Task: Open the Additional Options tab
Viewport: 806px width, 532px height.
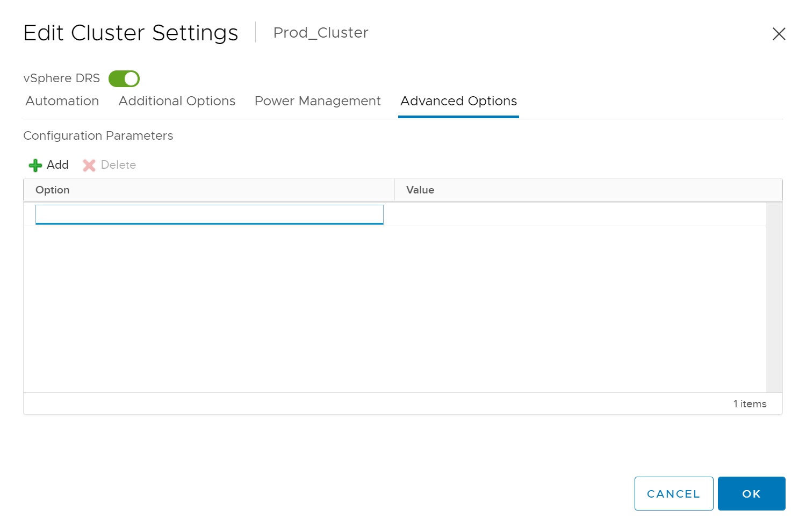Action: [x=177, y=101]
